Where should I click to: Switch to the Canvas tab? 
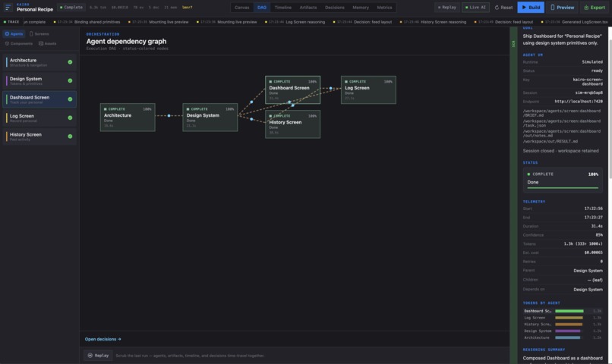(242, 8)
